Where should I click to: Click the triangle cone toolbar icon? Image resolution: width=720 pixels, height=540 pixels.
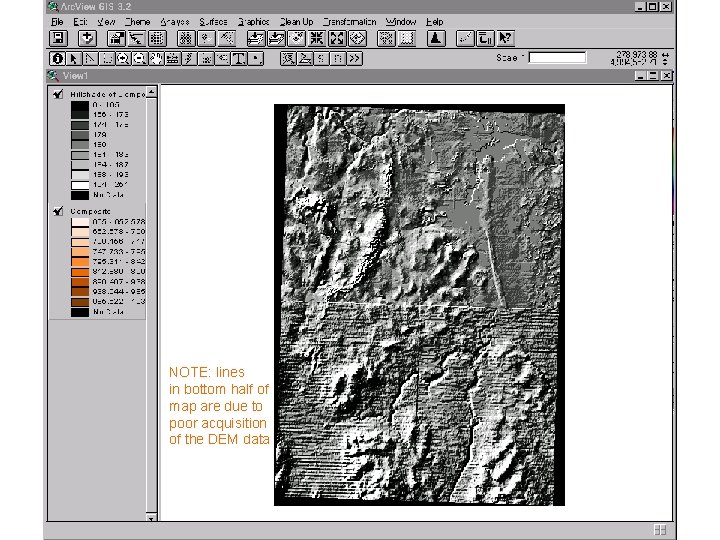click(x=436, y=38)
